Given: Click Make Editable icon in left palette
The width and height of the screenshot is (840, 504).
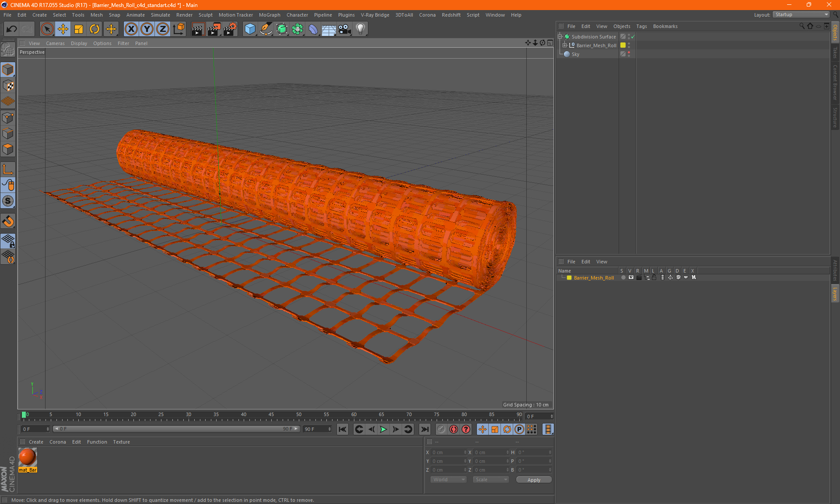Looking at the screenshot, I should [x=8, y=50].
